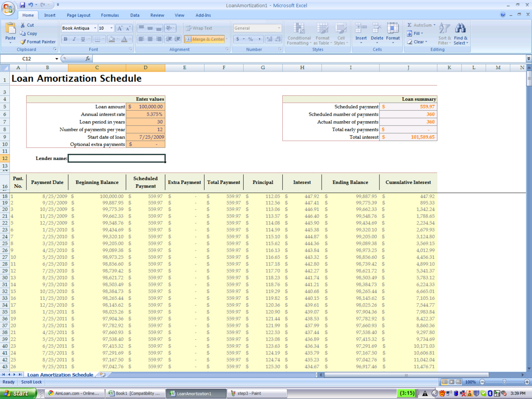Open Cell Styles gallery

click(341, 35)
